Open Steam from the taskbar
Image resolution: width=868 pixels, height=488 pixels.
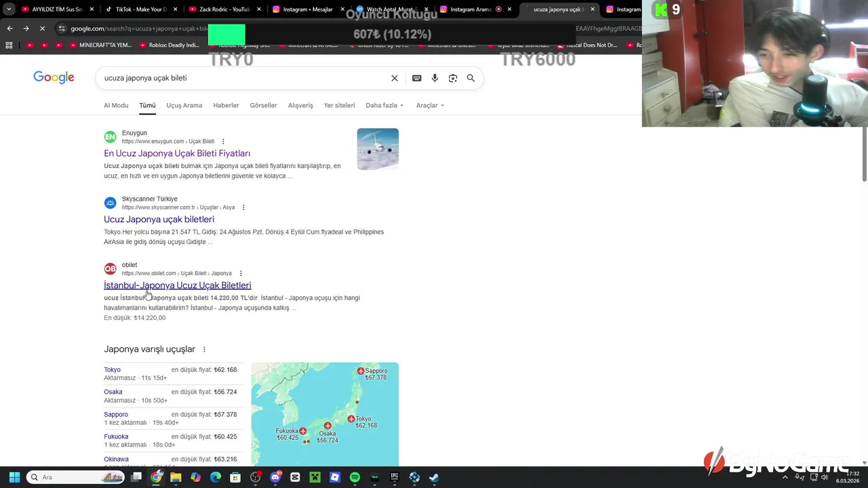point(434,477)
